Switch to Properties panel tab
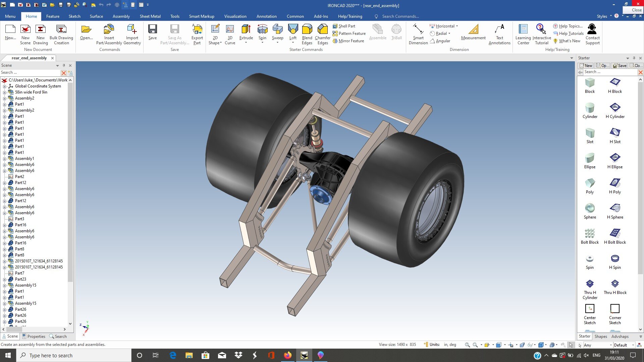Viewport: 644px width, 362px height. pyautogui.click(x=34, y=336)
